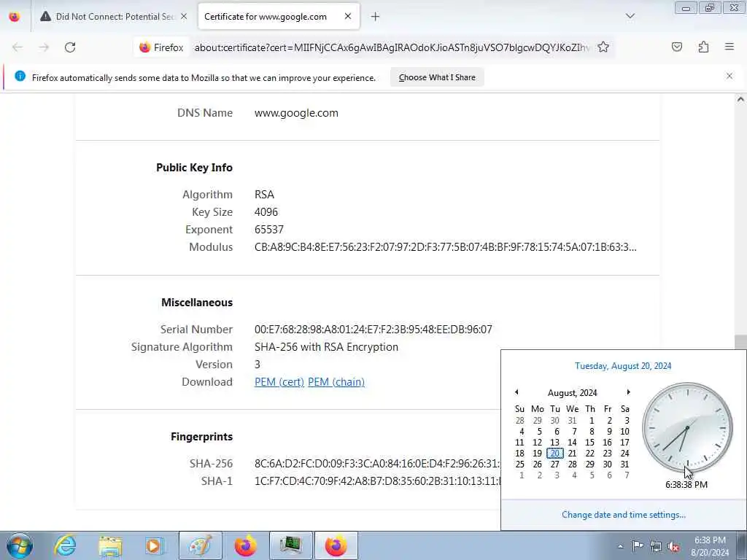This screenshot has width=747, height=560.
Task: Click Tuesday, August 20, 2024 date text
Action: point(623,366)
